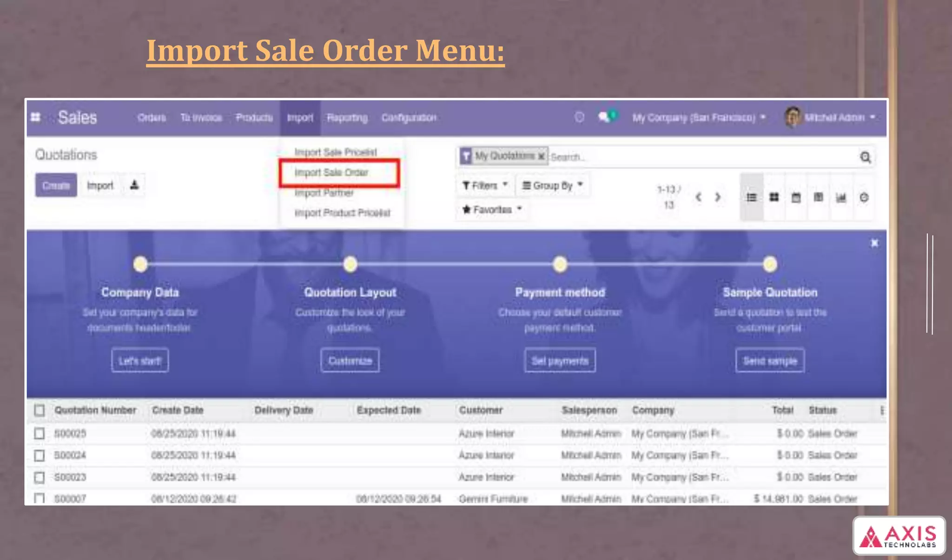952x560 pixels.
Task: Click the search magnifier icon
Action: 865,157
